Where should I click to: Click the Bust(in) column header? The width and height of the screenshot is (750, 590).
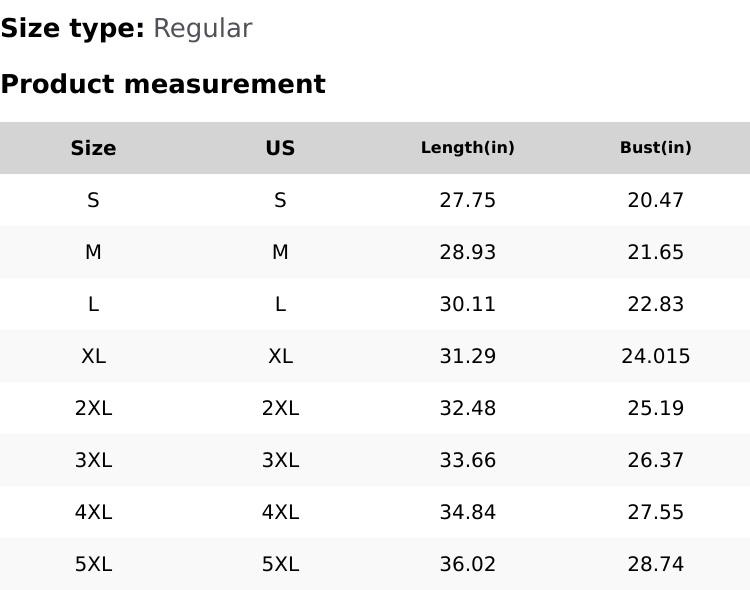coord(655,148)
